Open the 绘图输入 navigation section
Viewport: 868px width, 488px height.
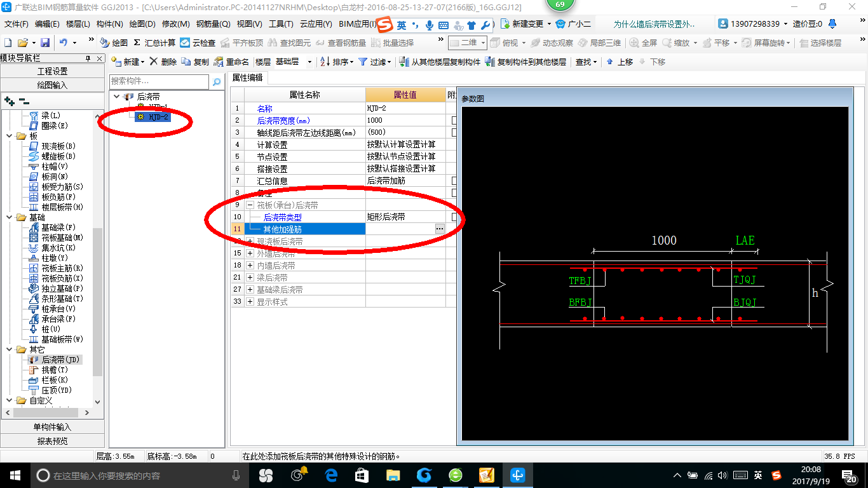click(52, 85)
